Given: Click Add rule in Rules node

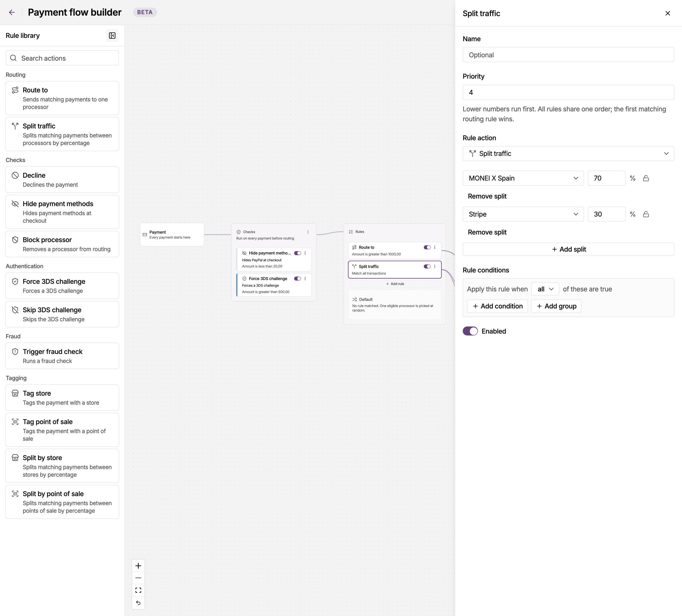Looking at the screenshot, I should [395, 284].
